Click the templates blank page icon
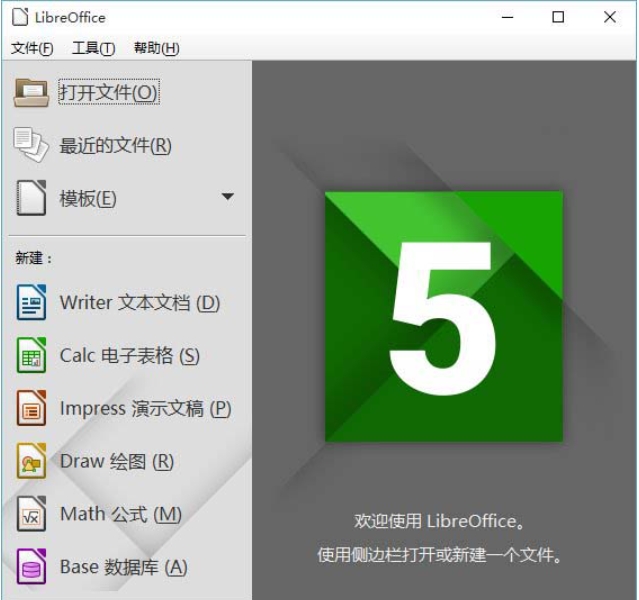639x600 pixels. (x=31, y=197)
